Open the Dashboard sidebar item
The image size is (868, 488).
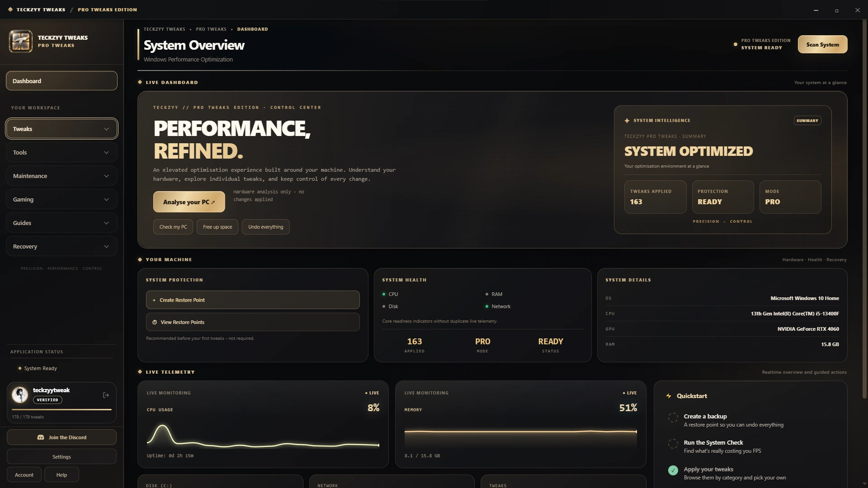(x=61, y=81)
